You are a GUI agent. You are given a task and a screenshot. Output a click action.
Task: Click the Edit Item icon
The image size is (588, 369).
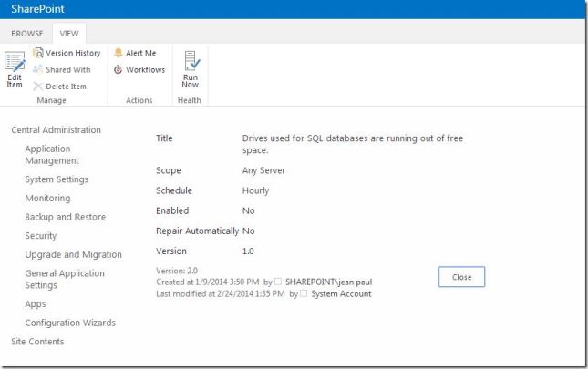tap(15, 61)
